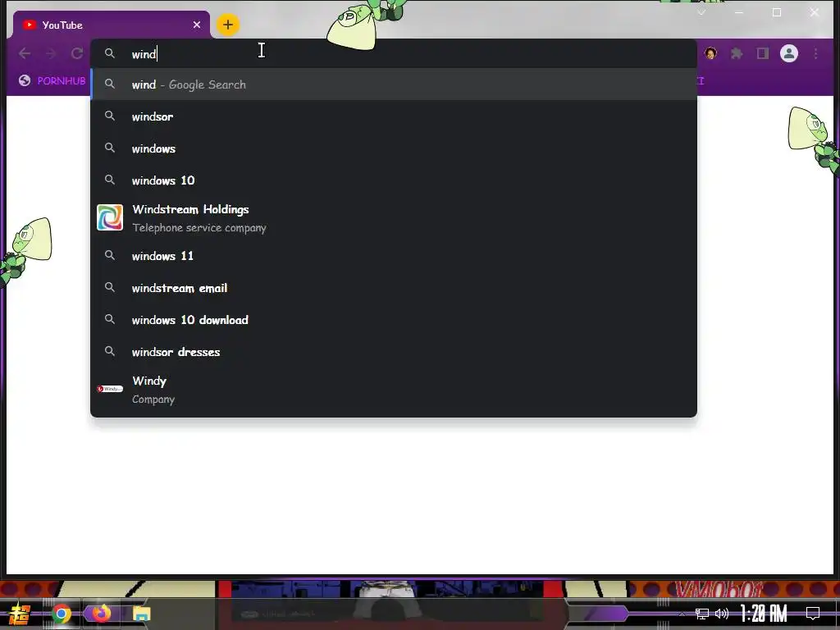The height and width of the screenshot is (630, 840).
Task: Open the Windows Start button
Action: tap(20, 614)
